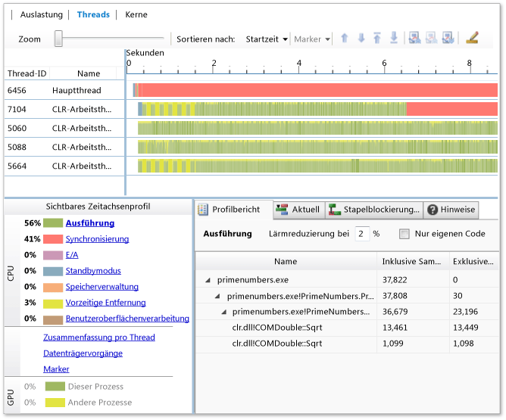Click the move thread to bottom icon
Viewport: 506px width, 420px height.
[393, 39]
